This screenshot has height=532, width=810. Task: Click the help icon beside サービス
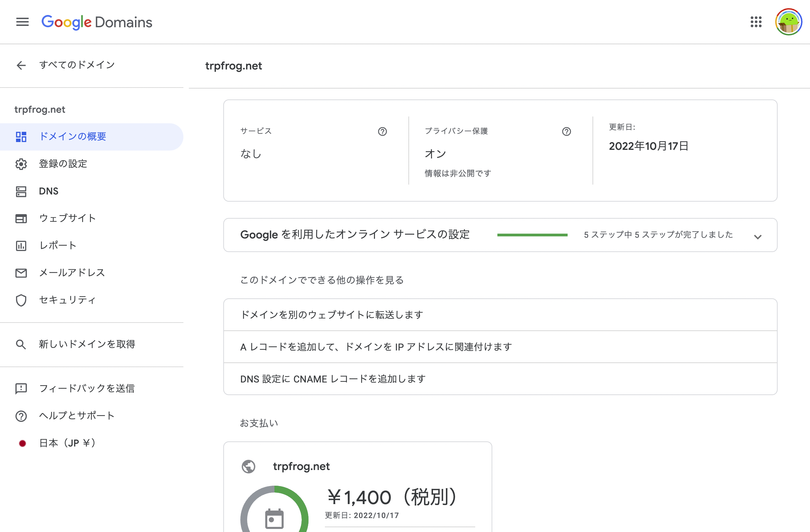tap(382, 131)
